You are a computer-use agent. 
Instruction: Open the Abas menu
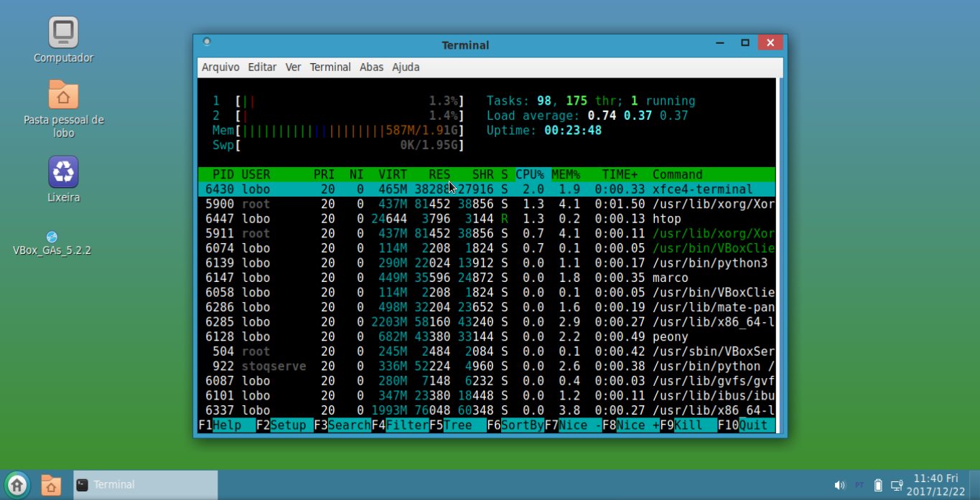click(371, 67)
